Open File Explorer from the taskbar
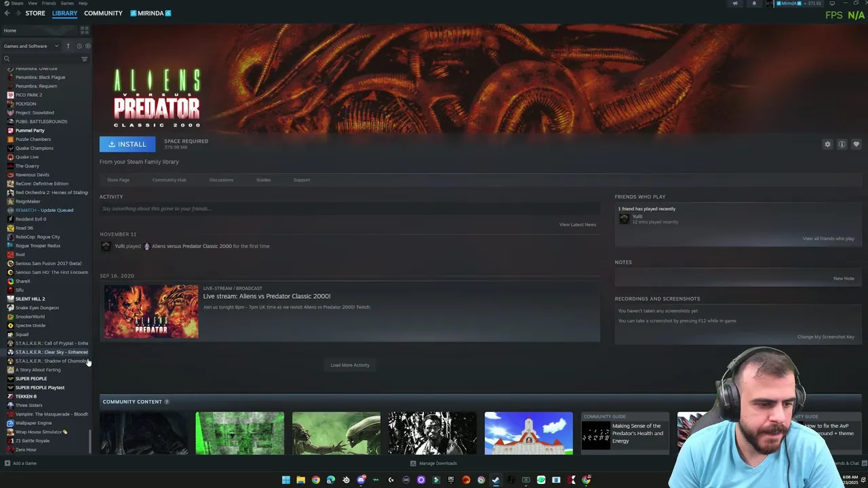Viewport: 868px width, 488px height. (x=300, y=480)
